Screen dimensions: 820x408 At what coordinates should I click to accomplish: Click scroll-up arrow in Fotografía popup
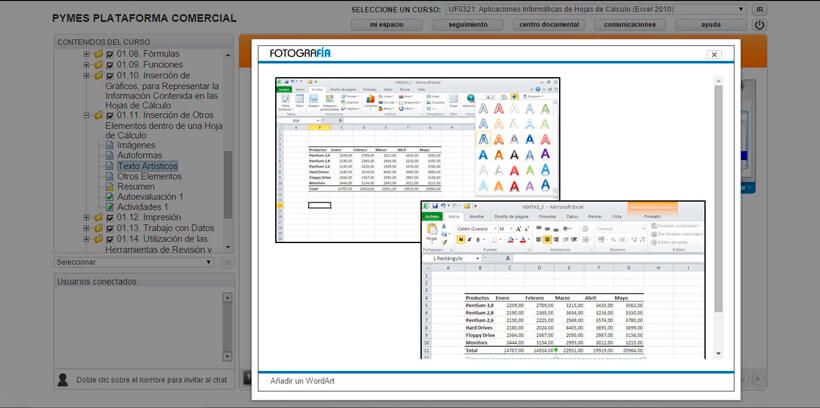[719, 81]
